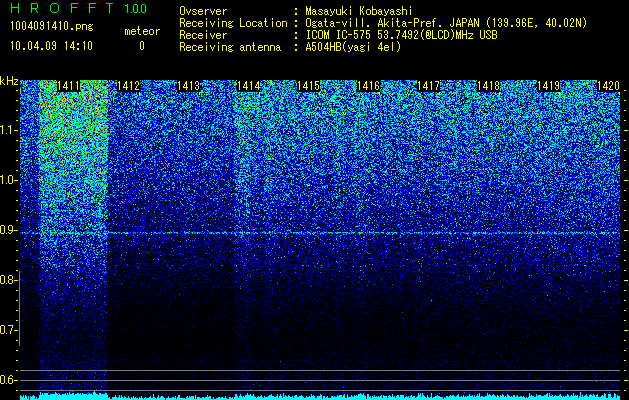Click the meteor count value 0
This screenshot has height=400, width=629.
pyautogui.click(x=142, y=46)
